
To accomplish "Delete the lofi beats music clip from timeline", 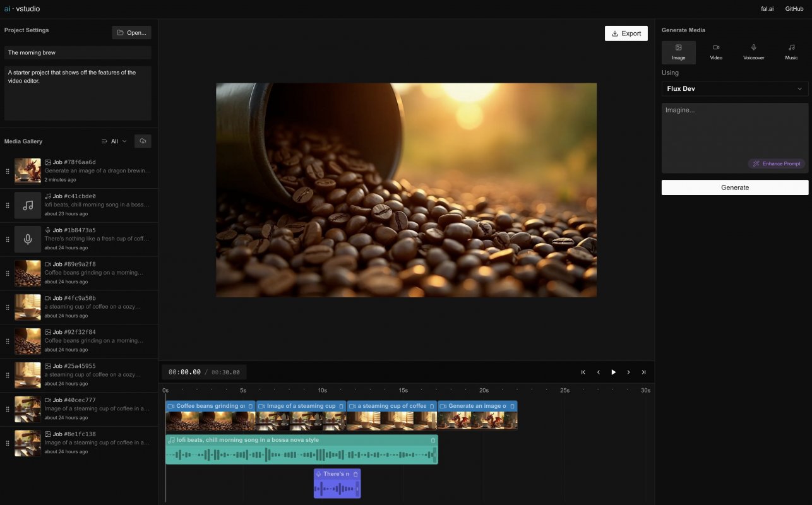I will [433, 440].
